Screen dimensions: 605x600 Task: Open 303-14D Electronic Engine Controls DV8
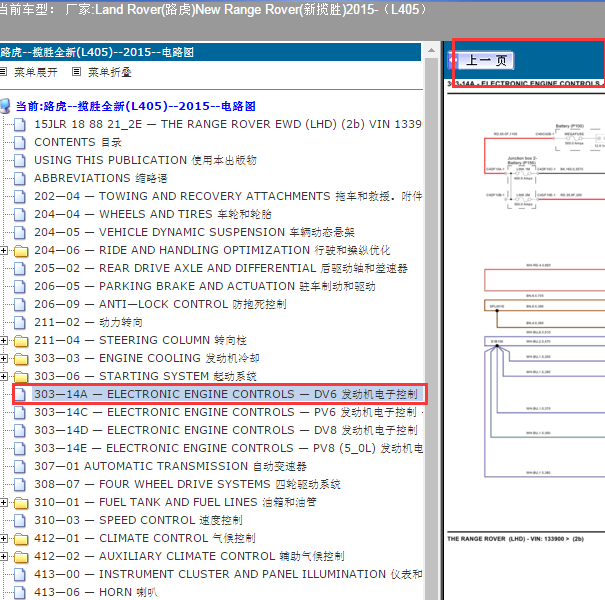click(x=228, y=430)
